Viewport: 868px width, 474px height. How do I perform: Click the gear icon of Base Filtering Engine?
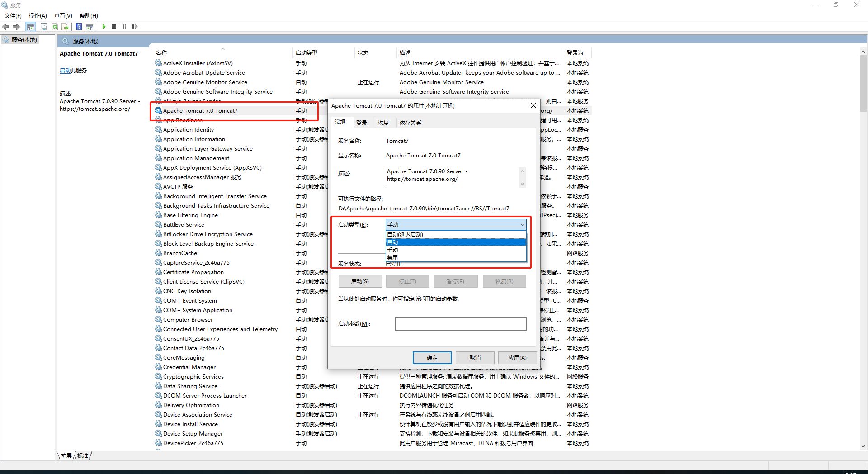click(x=158, y=215)
